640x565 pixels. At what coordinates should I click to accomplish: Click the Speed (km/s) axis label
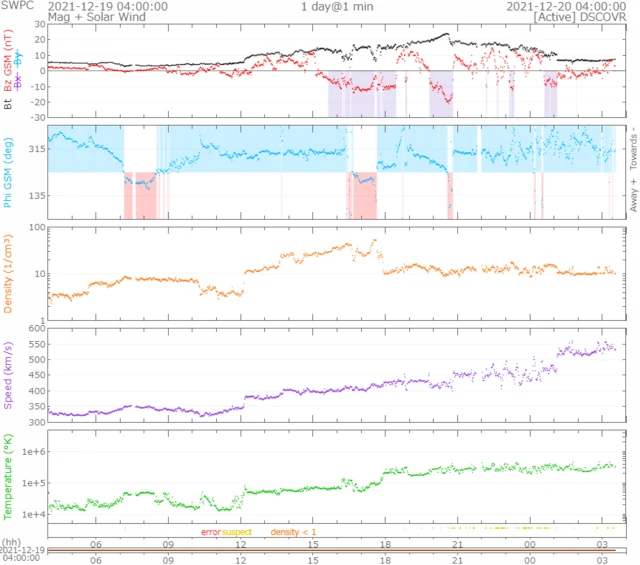(x=9, y=374)
